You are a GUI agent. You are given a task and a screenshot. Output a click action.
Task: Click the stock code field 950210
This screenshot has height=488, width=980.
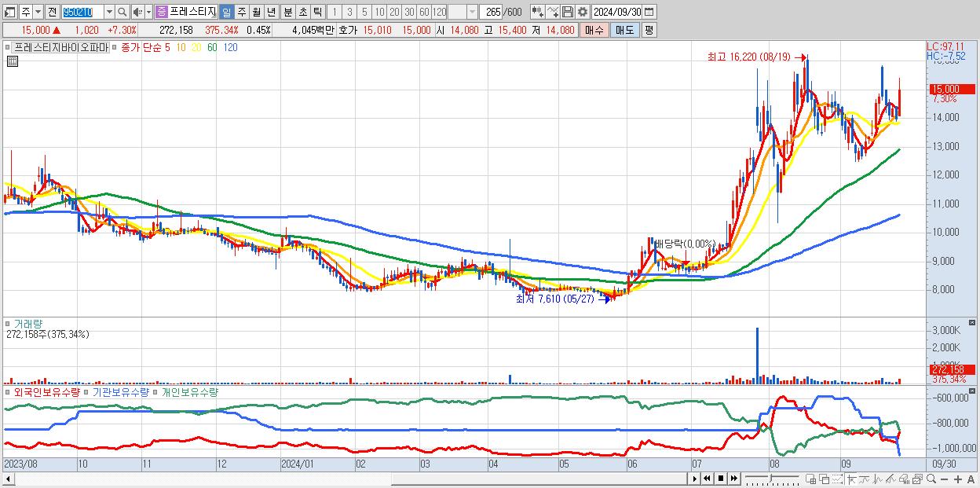(x=82, y=12)
